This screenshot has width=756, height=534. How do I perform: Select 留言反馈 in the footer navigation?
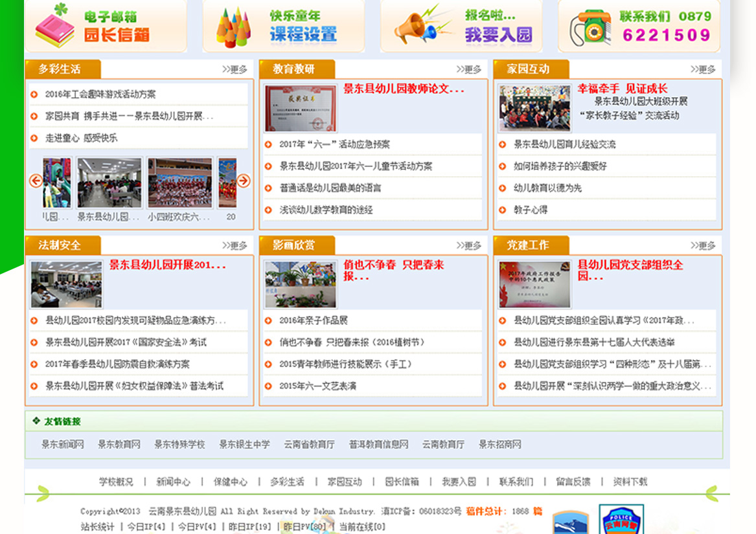pos(573,482)
